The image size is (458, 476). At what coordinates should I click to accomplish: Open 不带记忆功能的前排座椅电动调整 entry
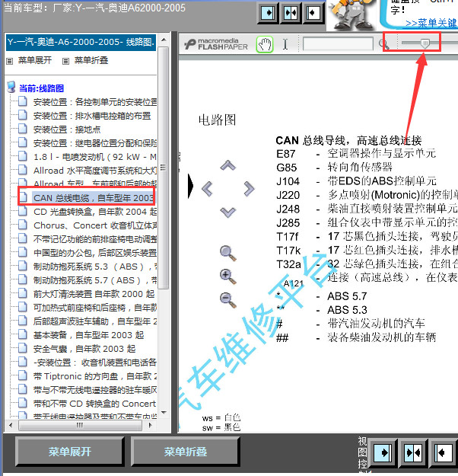pyautogui.click(x=95, y=239)
